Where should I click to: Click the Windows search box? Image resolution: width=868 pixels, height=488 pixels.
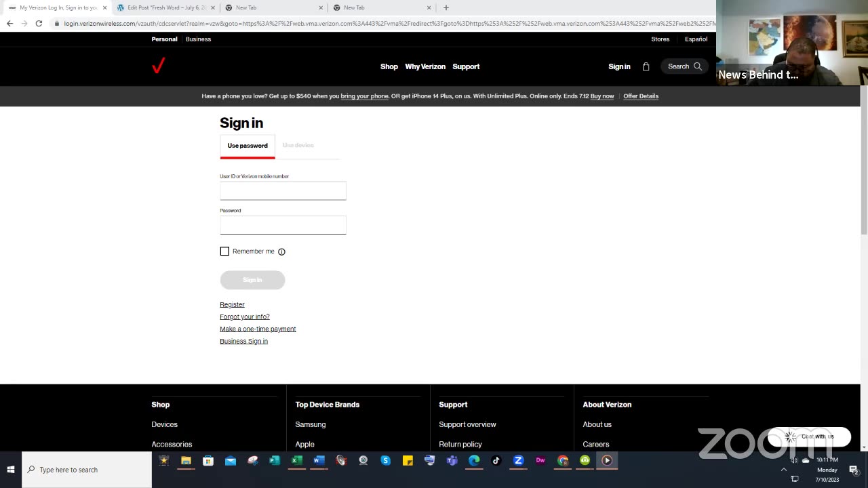pos(87,470)
